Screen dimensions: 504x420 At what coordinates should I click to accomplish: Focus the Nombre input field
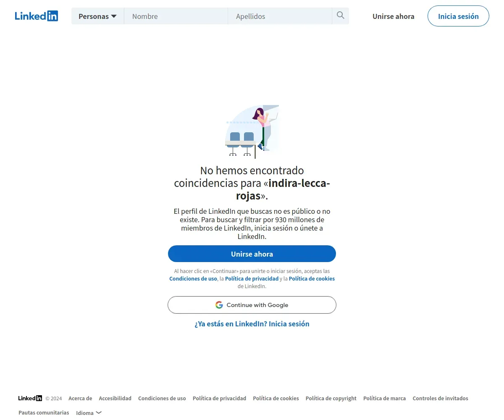[176, 16]
